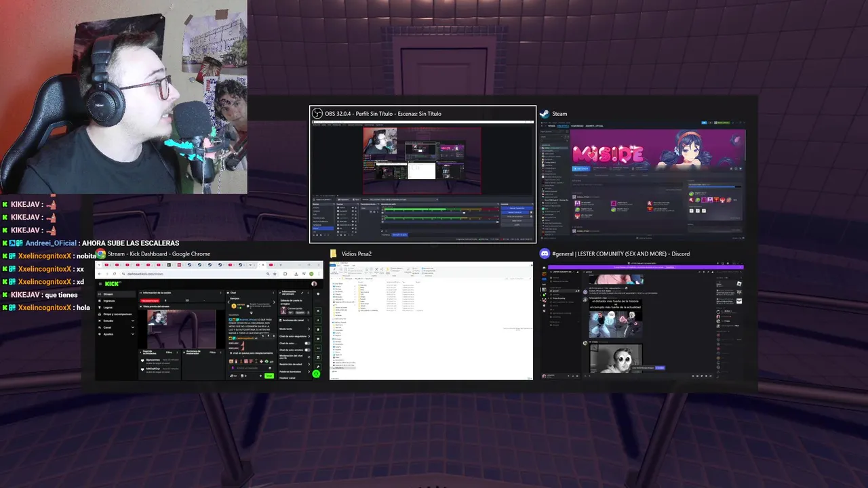Image resolution: width=868 pixels, height=488 pixels.
Task: Expand Chat de solo seguidores chevron
Action: (x=309, y=336)
